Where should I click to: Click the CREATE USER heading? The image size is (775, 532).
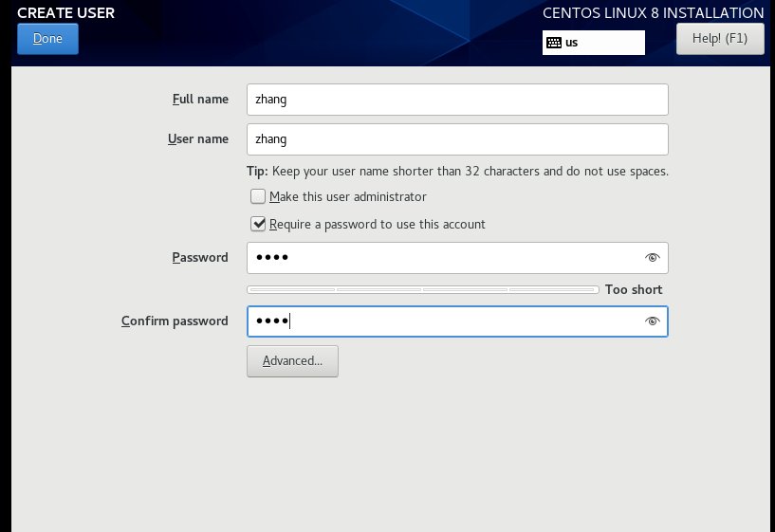[x=65, y=13]
